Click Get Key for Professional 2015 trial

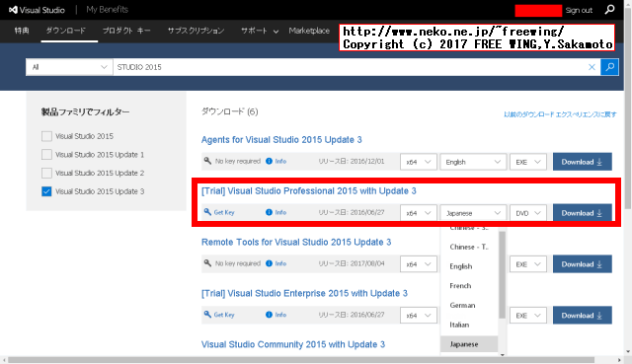(219, 212)
